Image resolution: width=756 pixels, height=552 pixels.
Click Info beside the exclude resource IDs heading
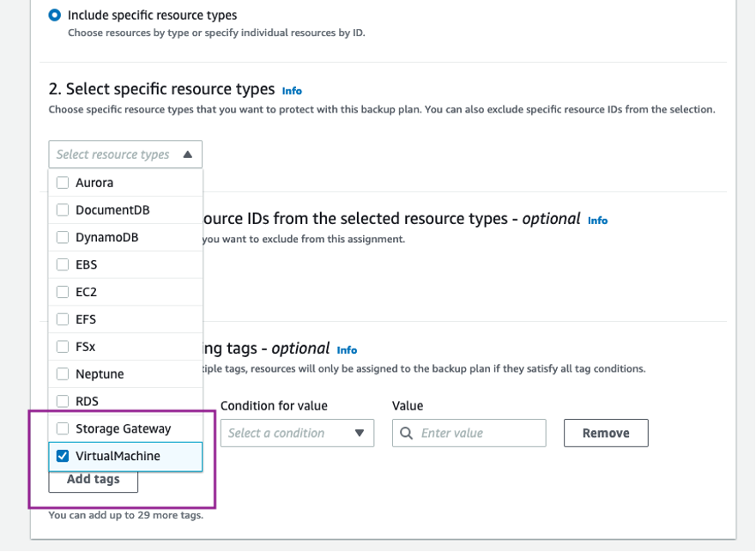point(597,220)
